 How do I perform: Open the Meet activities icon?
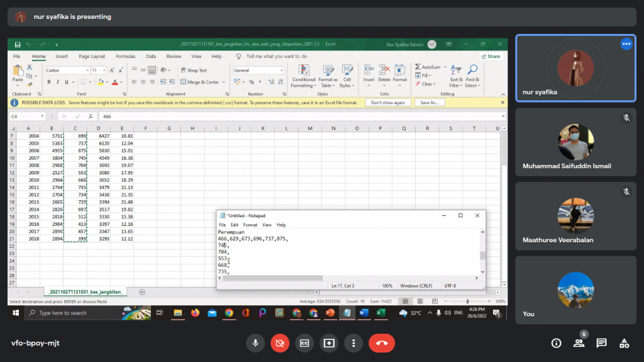point(624,343)
